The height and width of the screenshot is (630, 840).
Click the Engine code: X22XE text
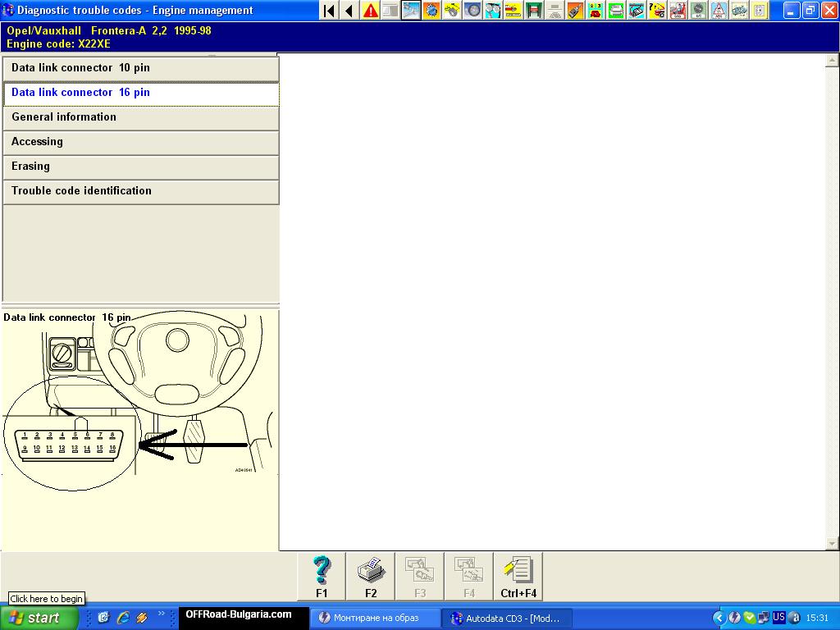click(x=58, y=44)
